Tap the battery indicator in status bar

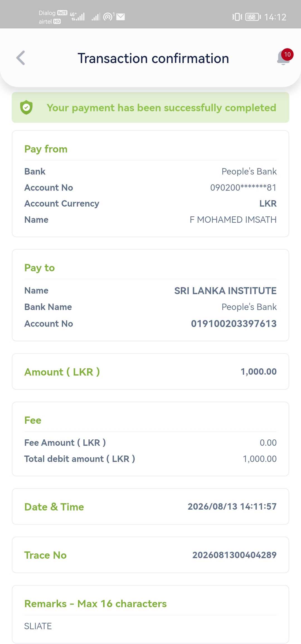tap(253, 17)
